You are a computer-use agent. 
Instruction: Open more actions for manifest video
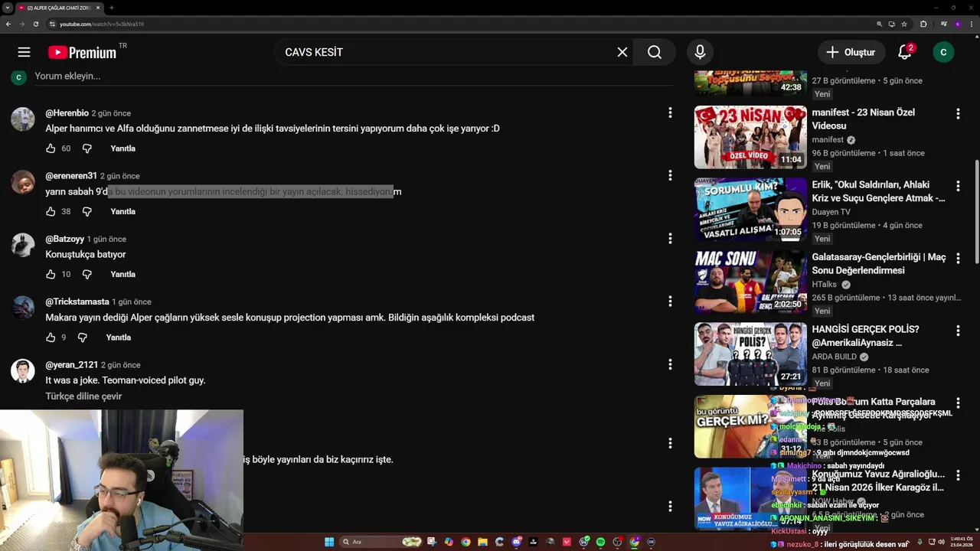coord(958,114)
